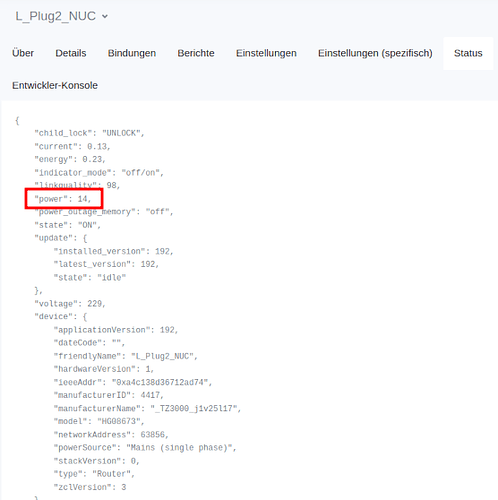This screenshot has height=500, width=498.
Task: Click the "voltage": 229 line
Action: [x=70, y=304]
